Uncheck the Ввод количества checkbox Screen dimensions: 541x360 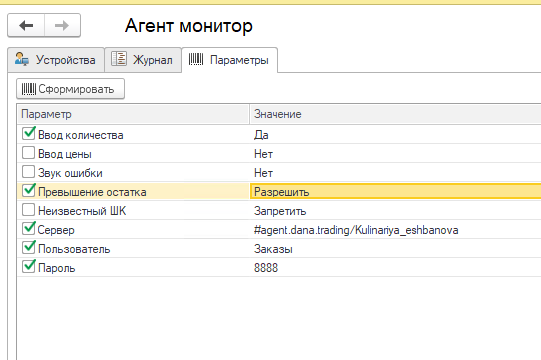click(28, 134)
